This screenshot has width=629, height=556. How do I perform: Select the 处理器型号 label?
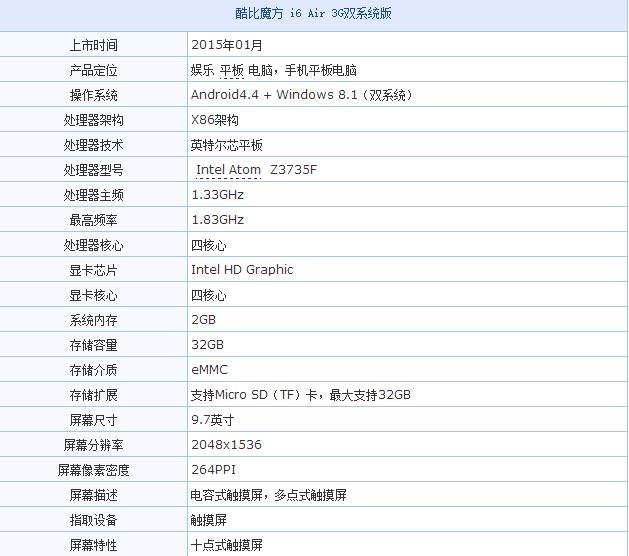coord(93,170)
